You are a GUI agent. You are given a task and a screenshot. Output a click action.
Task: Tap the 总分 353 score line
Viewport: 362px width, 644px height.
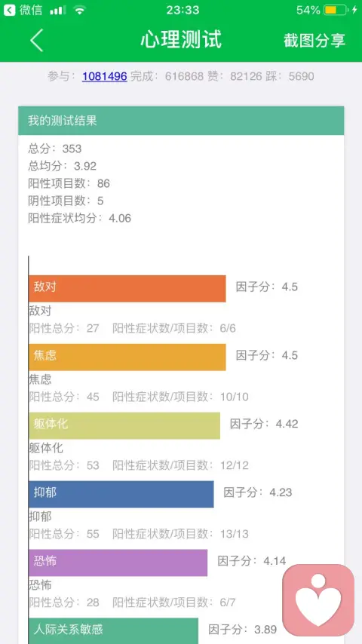coord(54,149)
